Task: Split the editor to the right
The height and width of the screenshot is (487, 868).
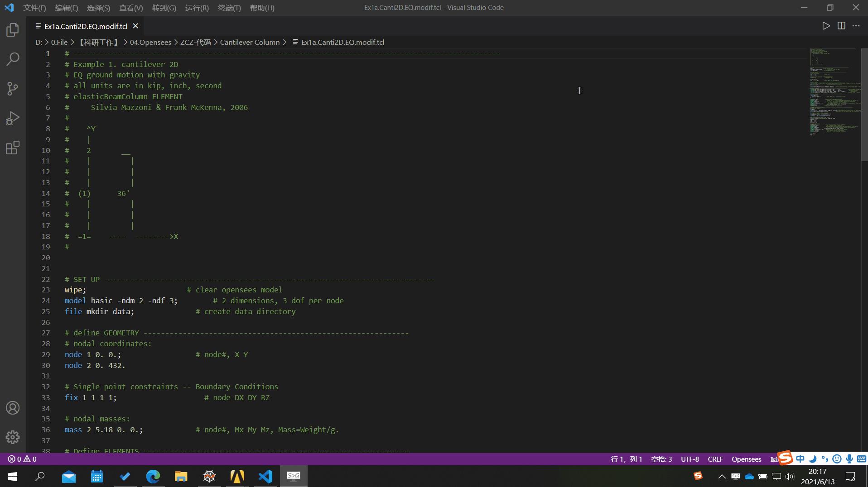Action: click(x=841, y=26)
